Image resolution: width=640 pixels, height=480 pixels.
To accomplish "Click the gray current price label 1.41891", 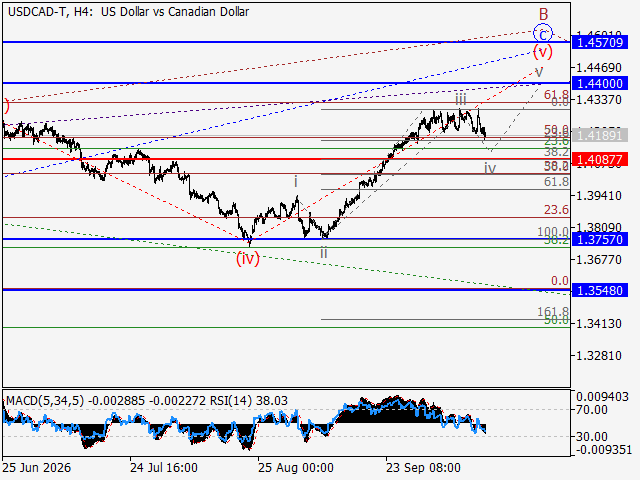I will [600, 135].
